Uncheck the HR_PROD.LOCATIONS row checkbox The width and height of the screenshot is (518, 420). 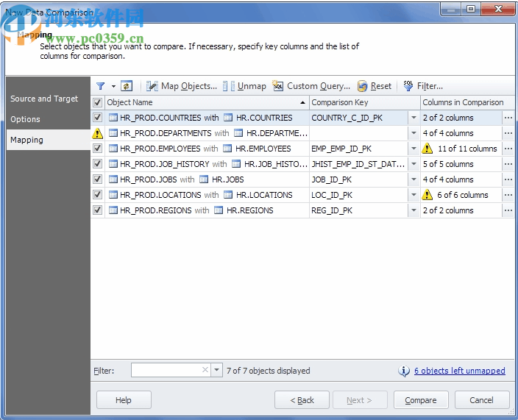pyautogui.click(x=97, y=195)
